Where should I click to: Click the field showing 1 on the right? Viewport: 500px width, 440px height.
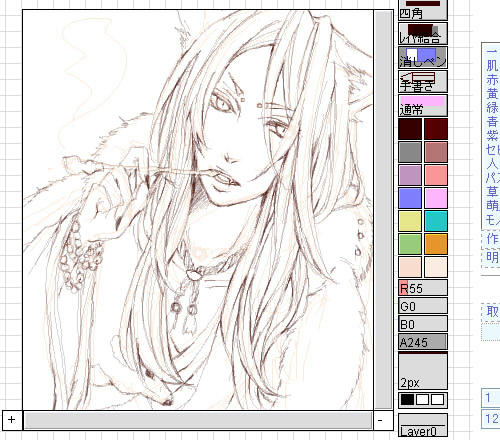(491, 398)
